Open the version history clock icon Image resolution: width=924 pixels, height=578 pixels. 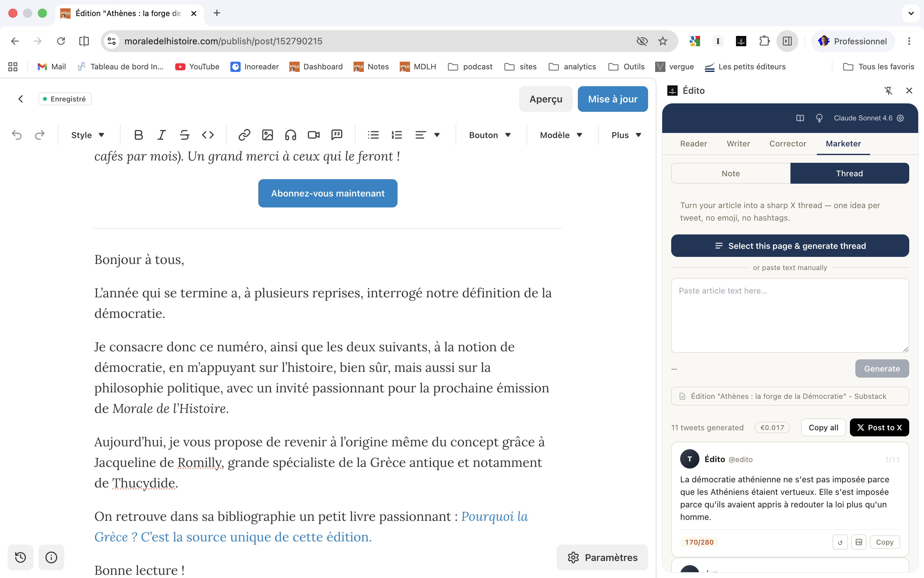[21, 557]
